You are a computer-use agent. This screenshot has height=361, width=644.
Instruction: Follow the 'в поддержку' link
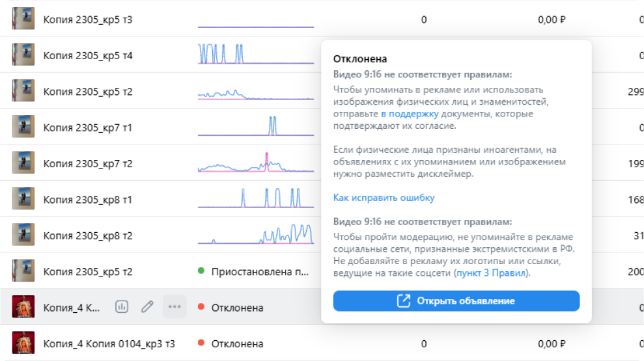click(410, 114)
